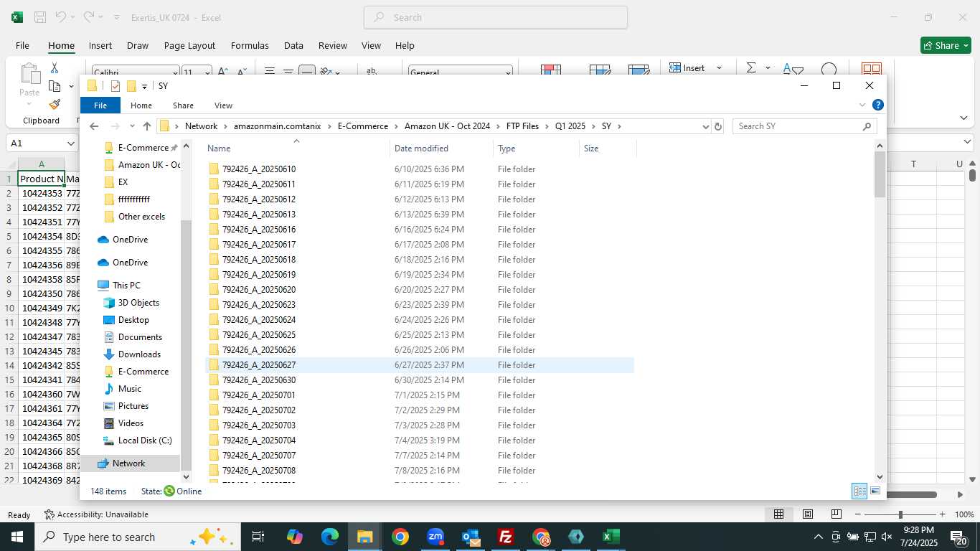The width and height of the screenshot is (980, 551).
Task: Go back with the Explorer back arrow
Action: click(94, 126)
